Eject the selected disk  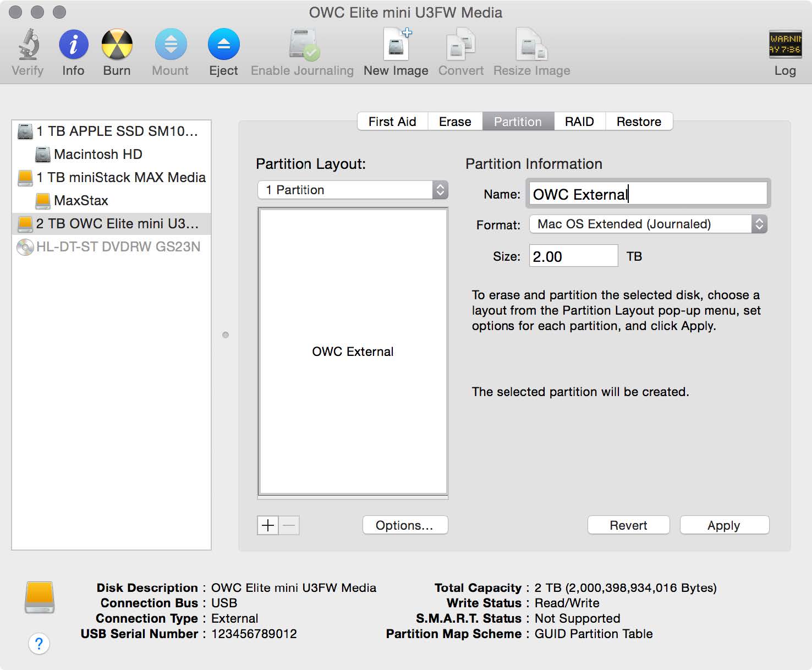coord(223,50)
